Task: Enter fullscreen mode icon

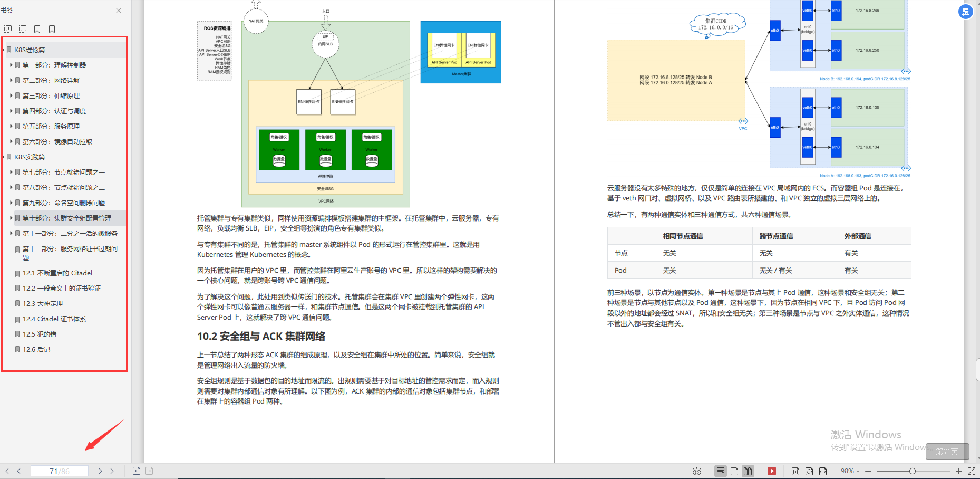Action: [x=972, y=471]
